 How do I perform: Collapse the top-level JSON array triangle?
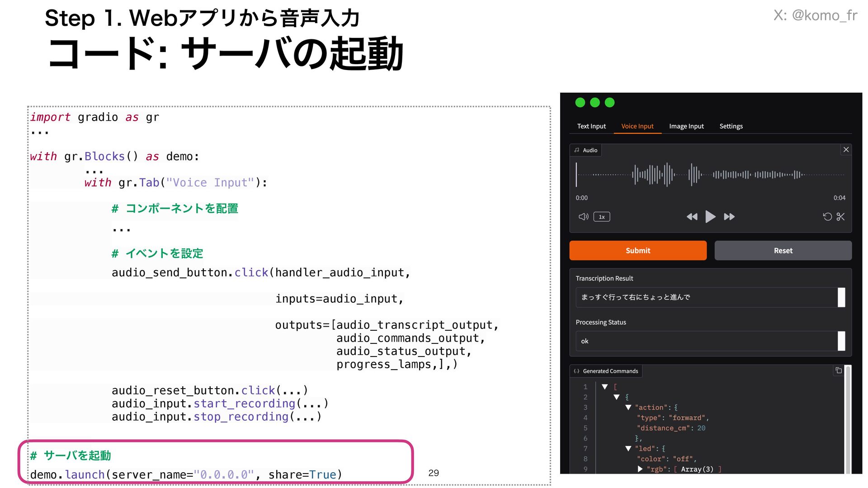[x=605, y=387]
